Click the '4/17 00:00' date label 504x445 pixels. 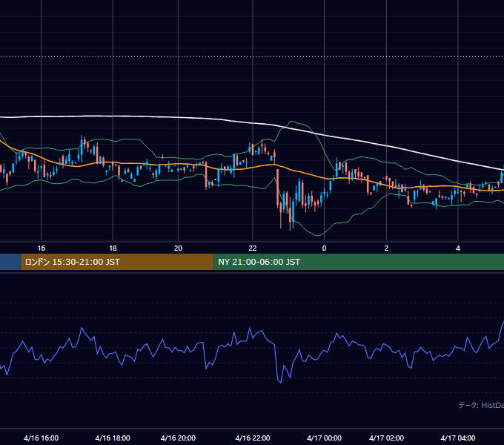click(x=324, y=438)
